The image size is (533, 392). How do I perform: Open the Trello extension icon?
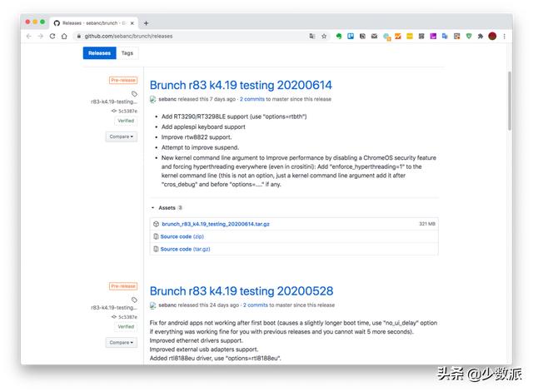click(x=351, y=37)
